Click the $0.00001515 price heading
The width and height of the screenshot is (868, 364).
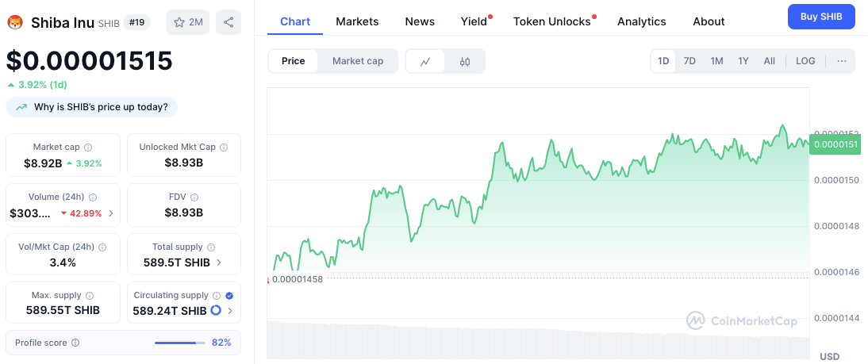coord(89,61)
